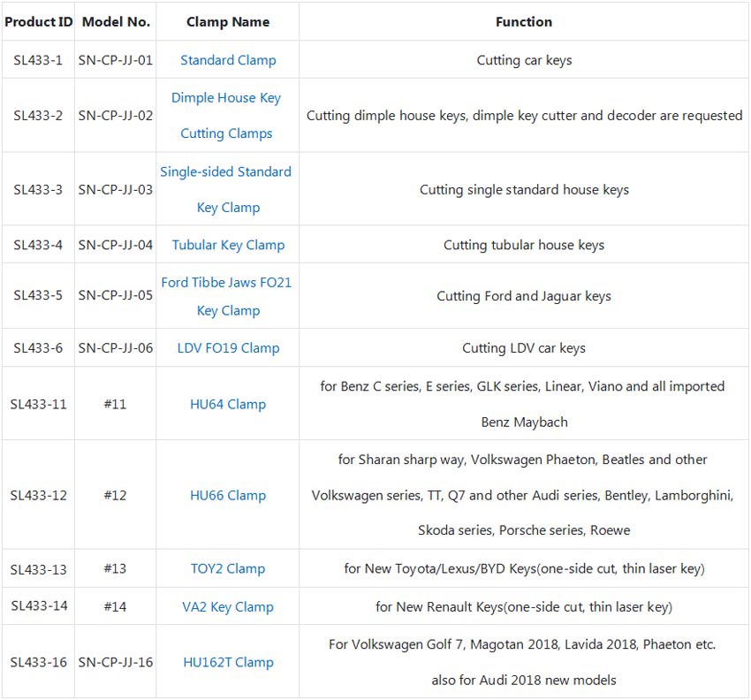Image resolution: width=751 pixels, height=700 pixels.
Task: Open the HU66 Clamp link
Action: 228,495
